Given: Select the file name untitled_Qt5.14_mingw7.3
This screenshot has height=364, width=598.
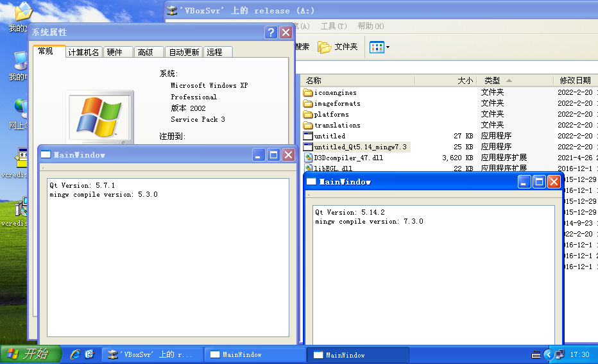Looking at the screenshot, I should pos(361,147).
